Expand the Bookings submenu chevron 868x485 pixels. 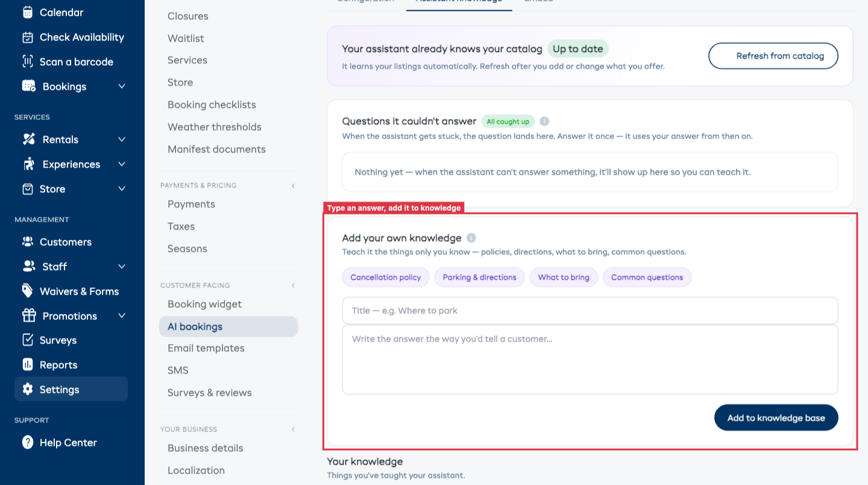coord(122,86)
